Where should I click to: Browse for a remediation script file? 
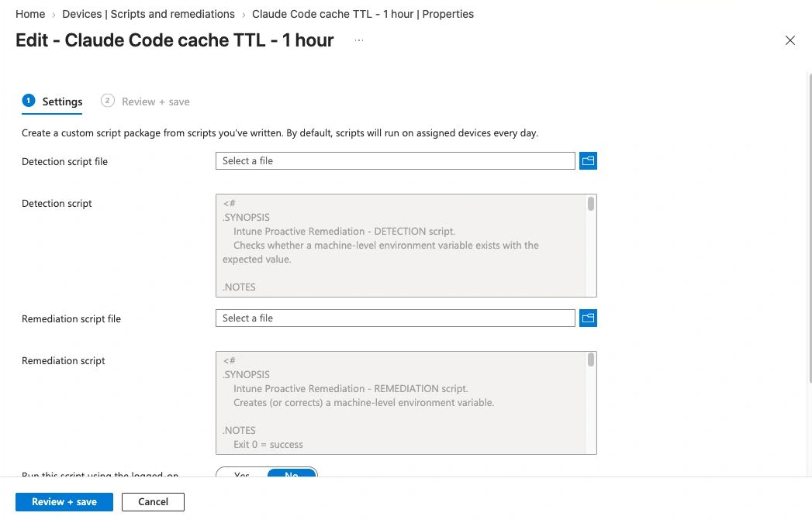tap(588, 318)
